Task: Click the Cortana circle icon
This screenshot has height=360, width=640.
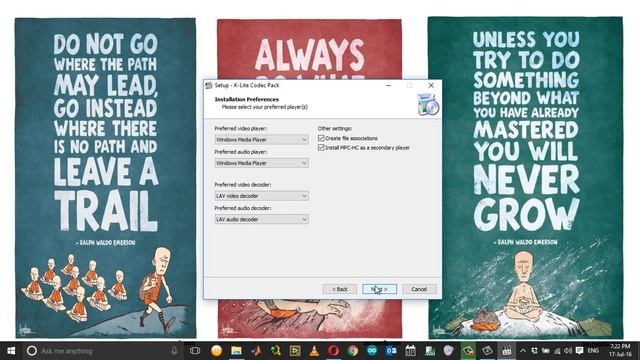Action: (31, 351)
